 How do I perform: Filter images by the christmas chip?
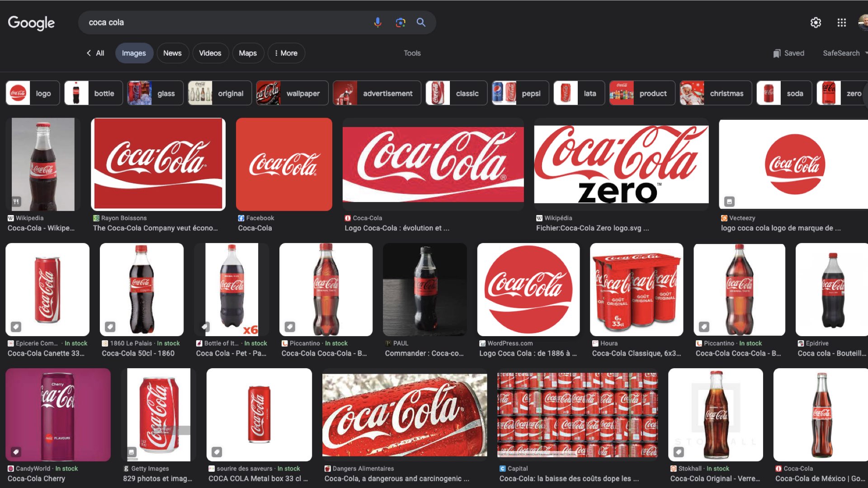pyautogui.click(x=716, y=93)
